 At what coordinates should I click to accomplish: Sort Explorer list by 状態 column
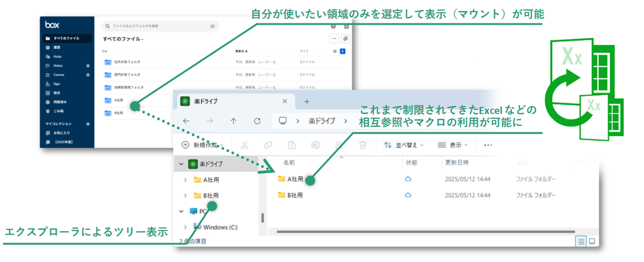click(x=411, y=162)
